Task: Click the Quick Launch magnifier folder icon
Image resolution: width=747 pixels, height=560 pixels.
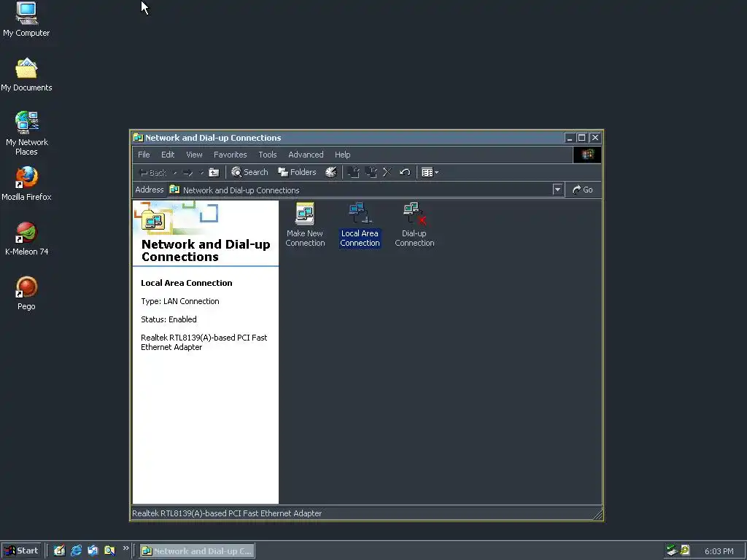Action: [109, 551]
